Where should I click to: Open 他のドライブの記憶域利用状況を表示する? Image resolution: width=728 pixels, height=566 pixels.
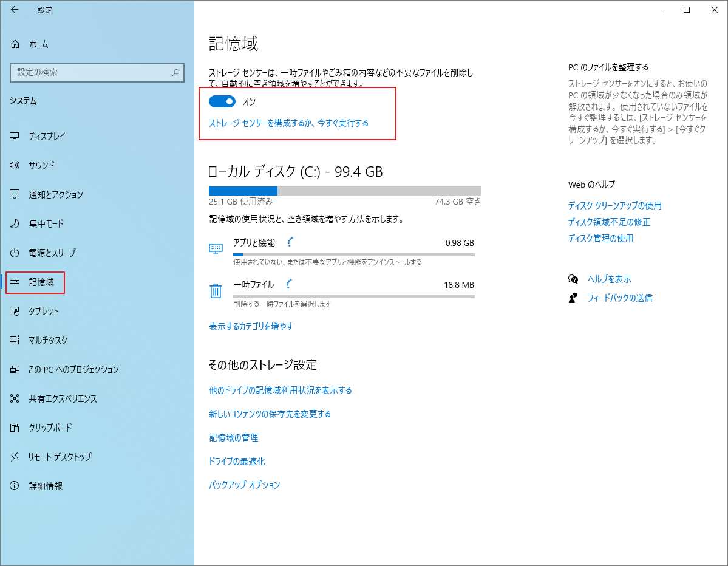tap(281, 390)
